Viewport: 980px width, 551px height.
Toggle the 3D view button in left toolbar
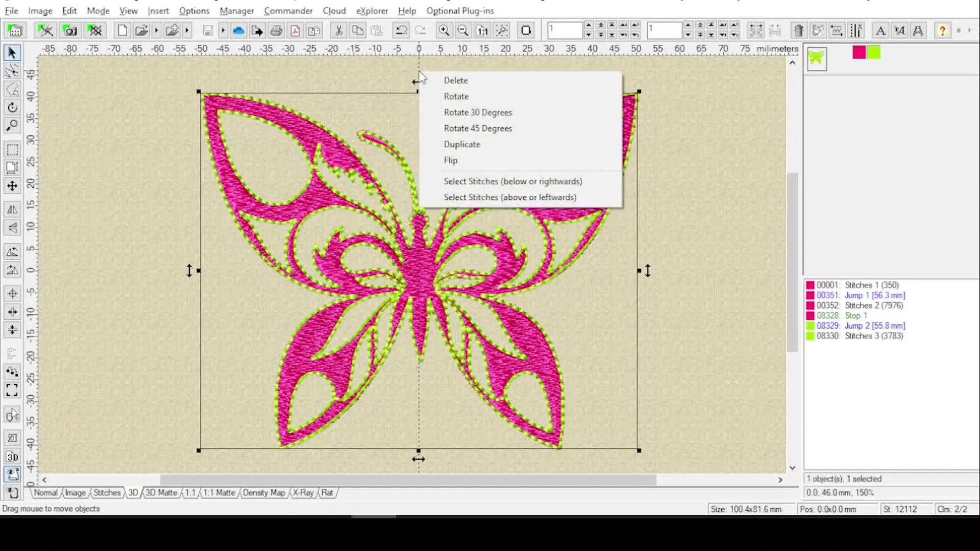tap(12, 457)
